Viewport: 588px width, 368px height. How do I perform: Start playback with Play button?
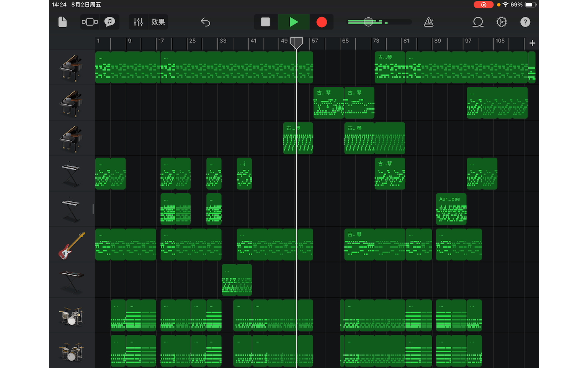pos(294,22)
